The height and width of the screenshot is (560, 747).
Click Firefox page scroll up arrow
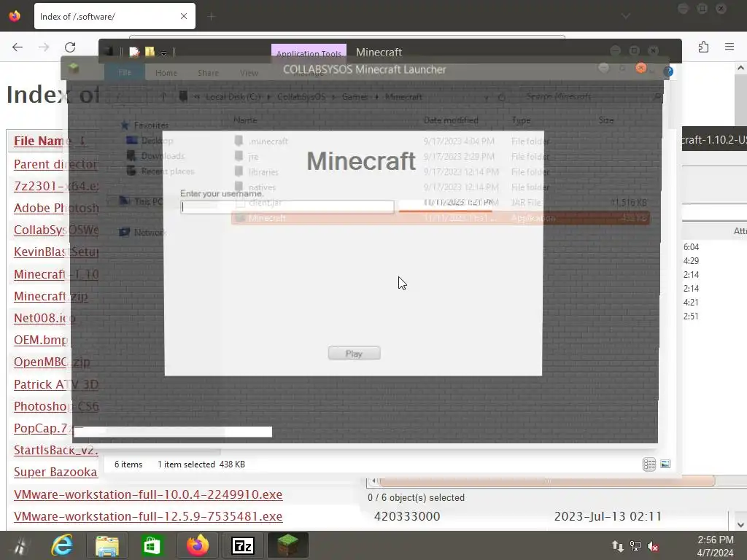(740, 68)
